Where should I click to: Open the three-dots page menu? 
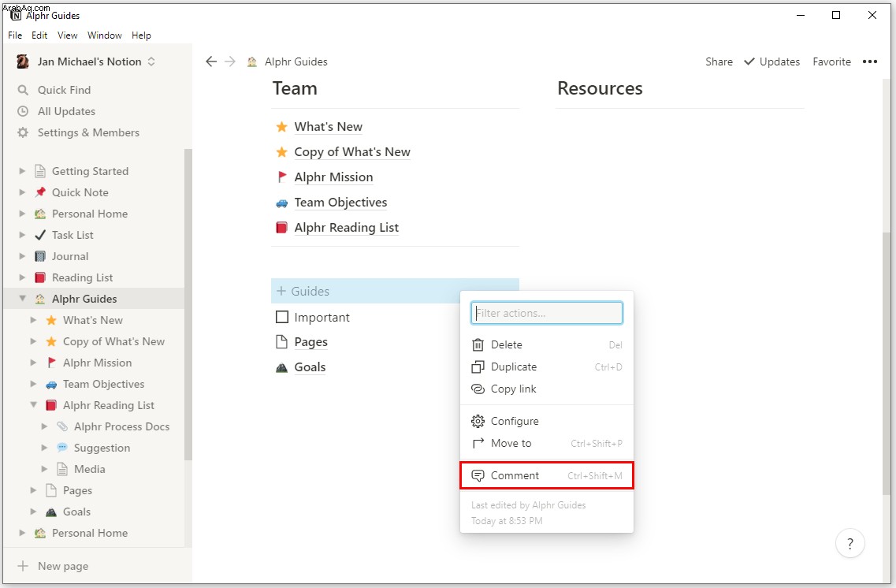click(x=870, y=61)
